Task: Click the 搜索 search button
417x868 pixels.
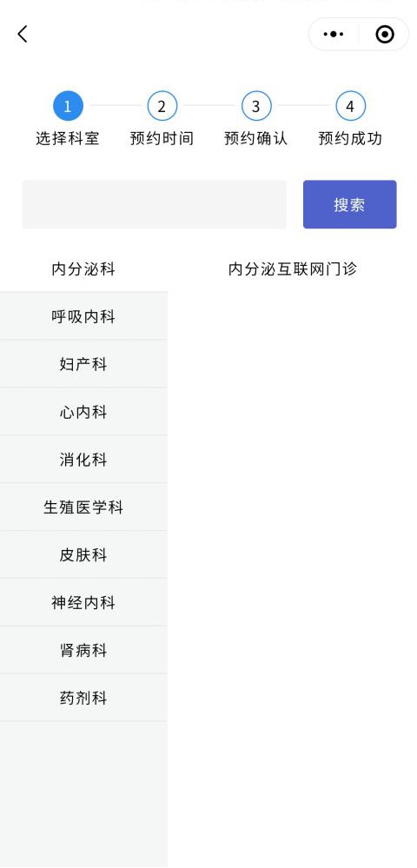Action: pos(349,204)
